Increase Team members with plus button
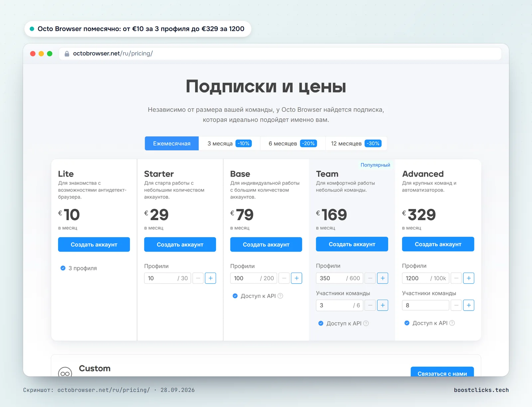The image size is (532, 407). [x=383, y=305]
